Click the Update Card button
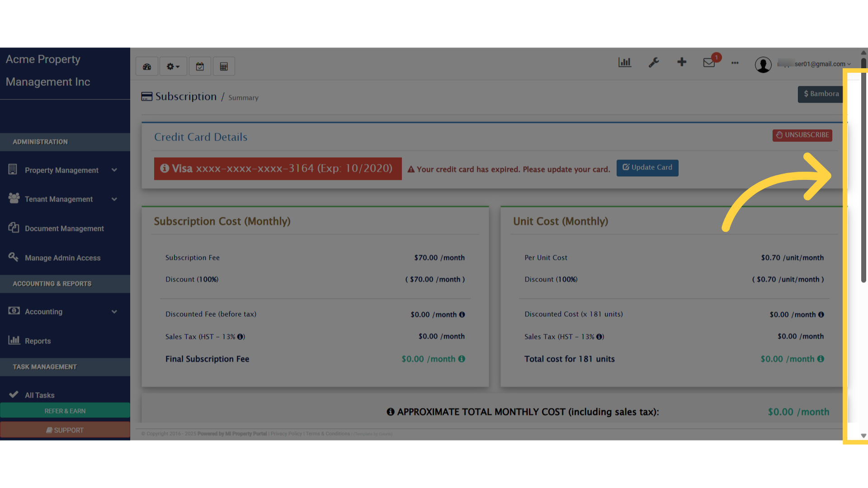Viewport: 868px width, 488px height. (647, 168)
